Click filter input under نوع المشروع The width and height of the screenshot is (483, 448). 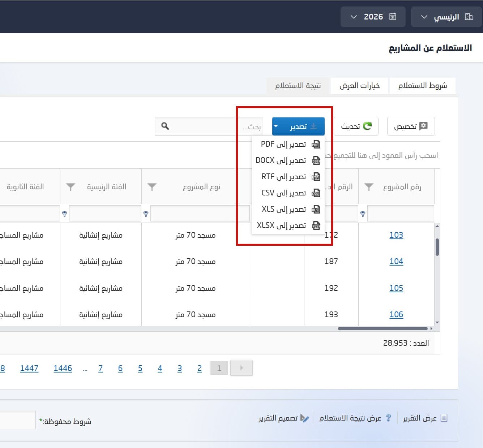click(200, 213)
